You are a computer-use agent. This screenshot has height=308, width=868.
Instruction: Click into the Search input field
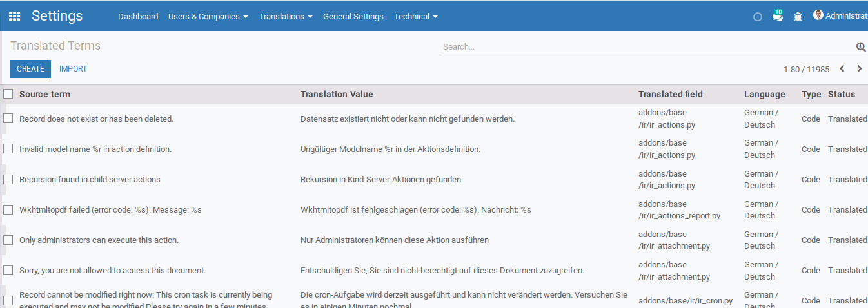(645, 47)
